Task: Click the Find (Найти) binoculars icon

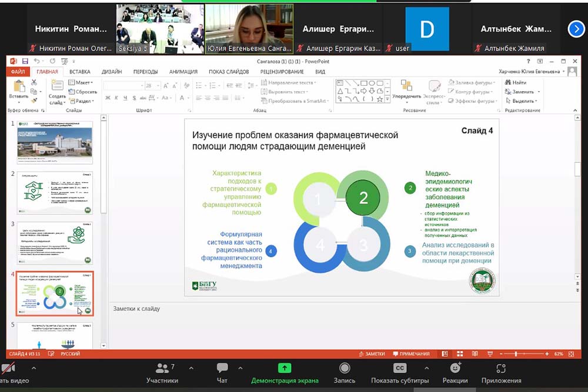Action: click(516, 83)
